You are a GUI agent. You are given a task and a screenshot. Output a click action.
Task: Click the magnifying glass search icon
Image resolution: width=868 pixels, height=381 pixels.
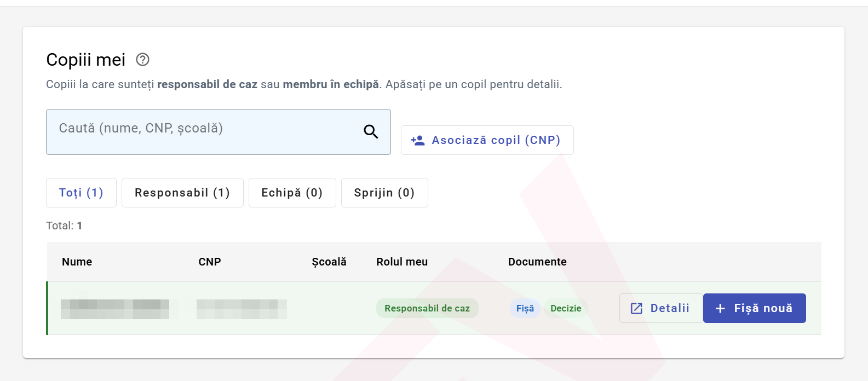(x=371, y=131)
